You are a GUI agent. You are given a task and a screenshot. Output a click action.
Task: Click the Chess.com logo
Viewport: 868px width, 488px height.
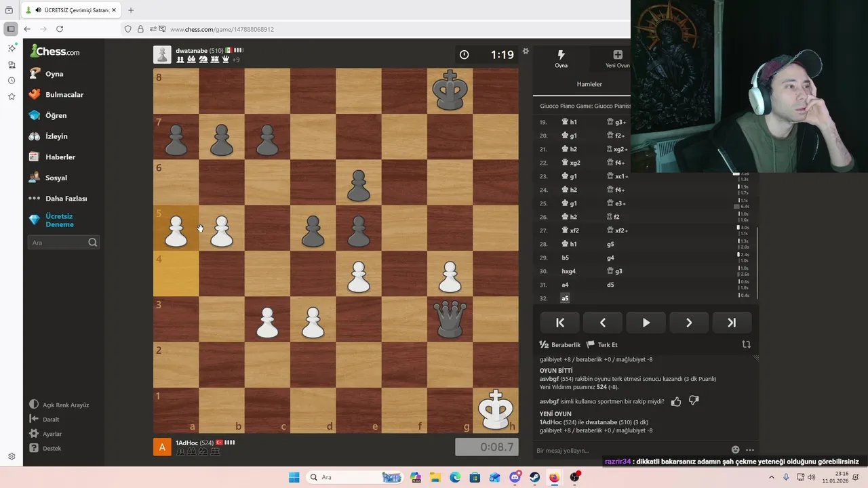pyautogui.click(x=55, y=52)
